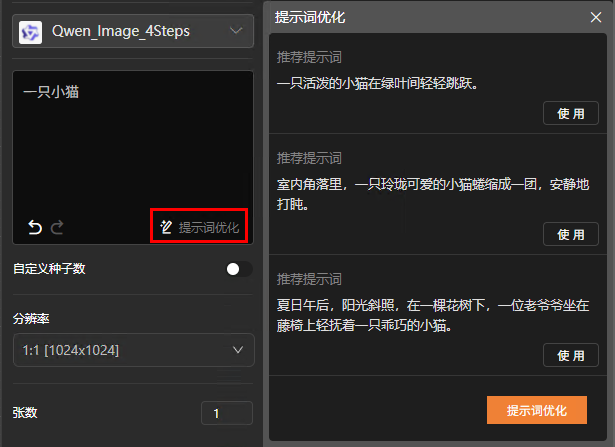Image resolution: width=615 pixels, height=447 pixels.
Task: Focus the 张数 number input field
Action: click(226, 413)
